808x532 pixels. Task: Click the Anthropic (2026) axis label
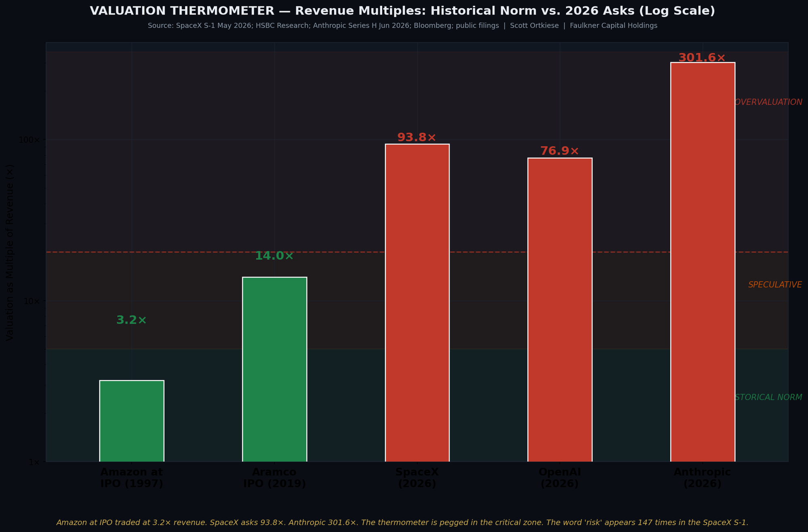click(x=703, y=478)
